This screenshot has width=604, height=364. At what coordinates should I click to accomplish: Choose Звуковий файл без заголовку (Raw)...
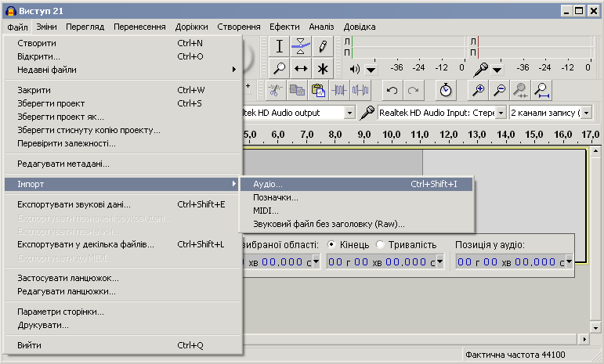[356, 224]
